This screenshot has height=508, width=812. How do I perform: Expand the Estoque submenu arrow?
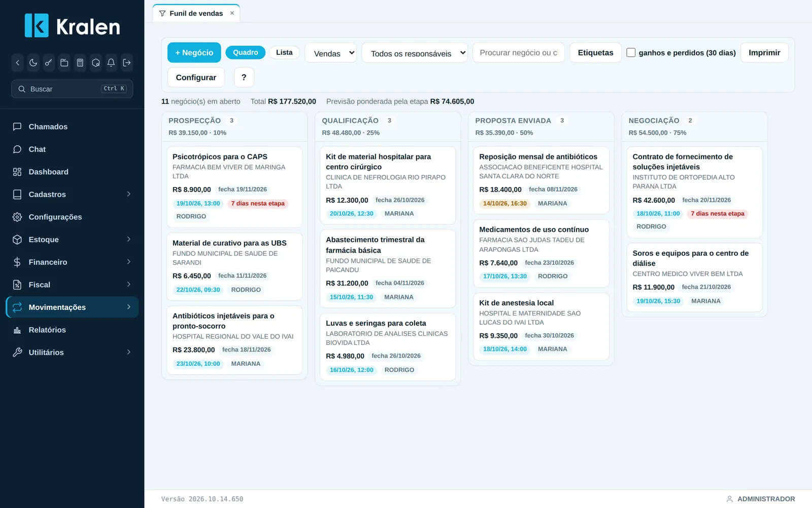click(x=129, y=239)
